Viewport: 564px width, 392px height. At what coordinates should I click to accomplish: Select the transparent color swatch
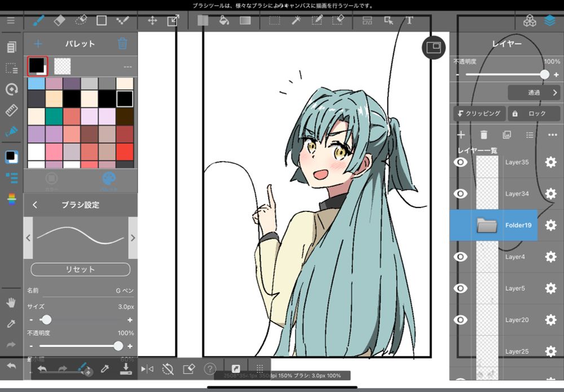coord(62,66)
